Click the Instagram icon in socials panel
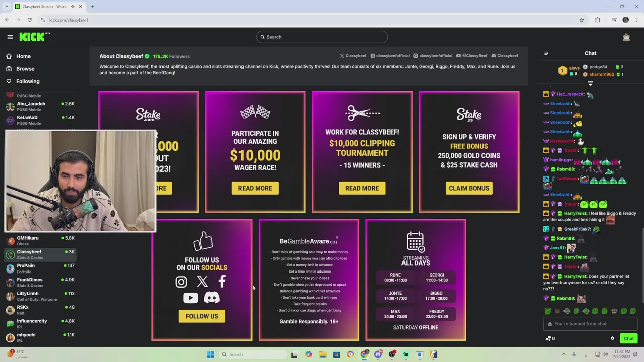644x362 pixels. click(181, 282)
